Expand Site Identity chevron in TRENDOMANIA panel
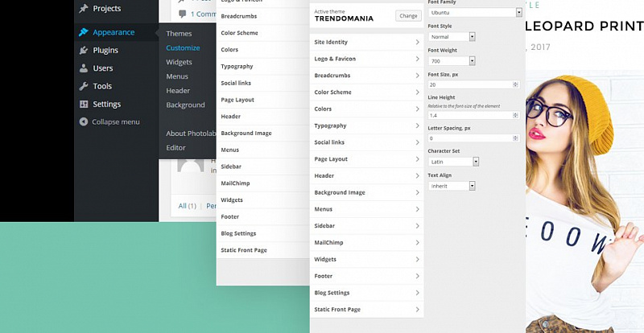The image size is (644, 333). pos(417,42)
